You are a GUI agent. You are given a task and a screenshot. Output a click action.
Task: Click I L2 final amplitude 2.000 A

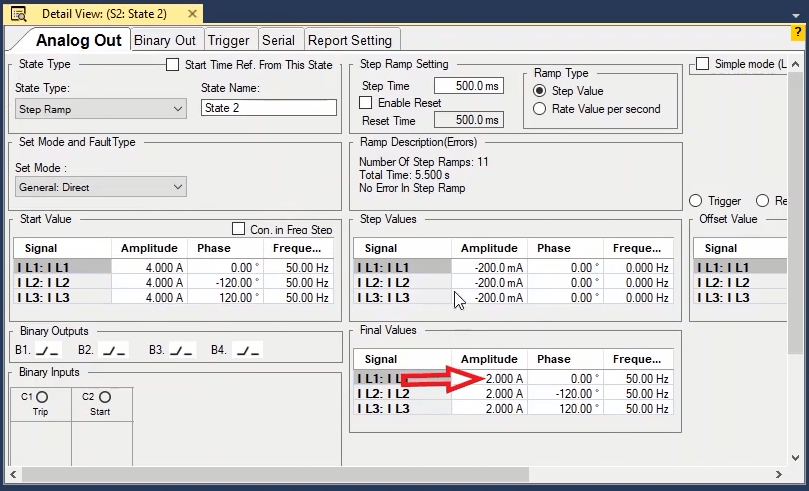click(x=489, y=394)
